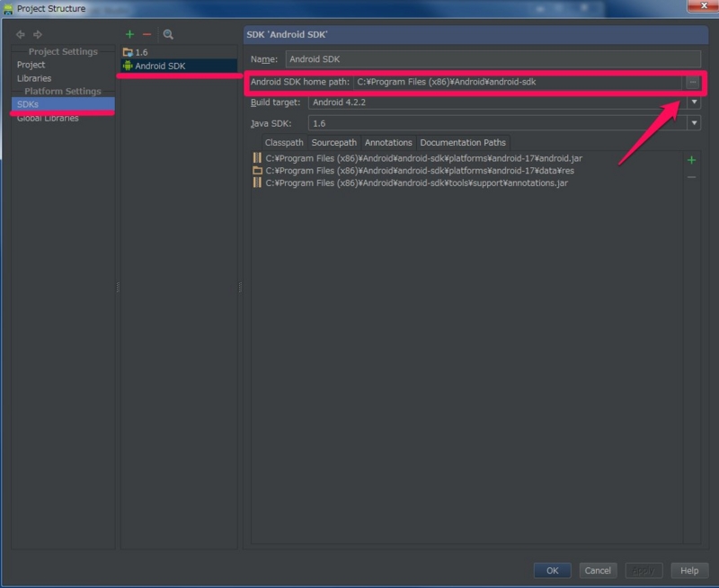Switch to the Classpath tab
The width and height of the screenshot is (719, 588).
coord(284,143)
